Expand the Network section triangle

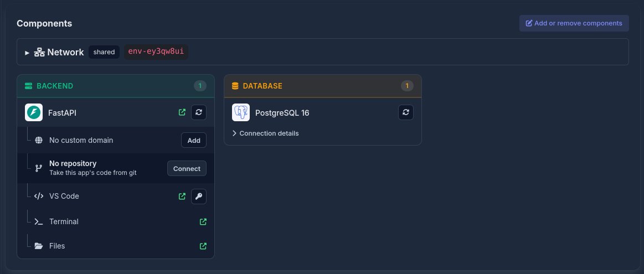pyautogui.click(x=27, y=53)
